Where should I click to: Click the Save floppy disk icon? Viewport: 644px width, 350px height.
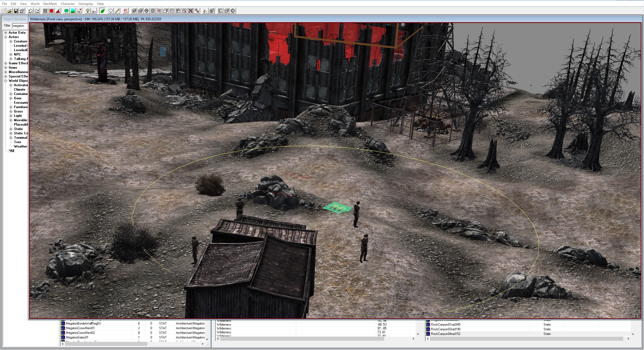point(16,11)
